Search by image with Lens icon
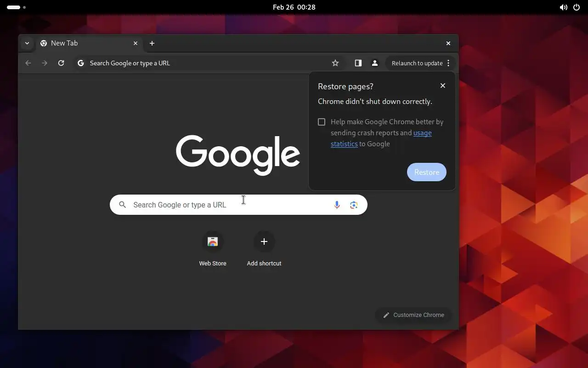Viewport: 588px width, 368px height. pyautogui.click(x=354, y=205)
